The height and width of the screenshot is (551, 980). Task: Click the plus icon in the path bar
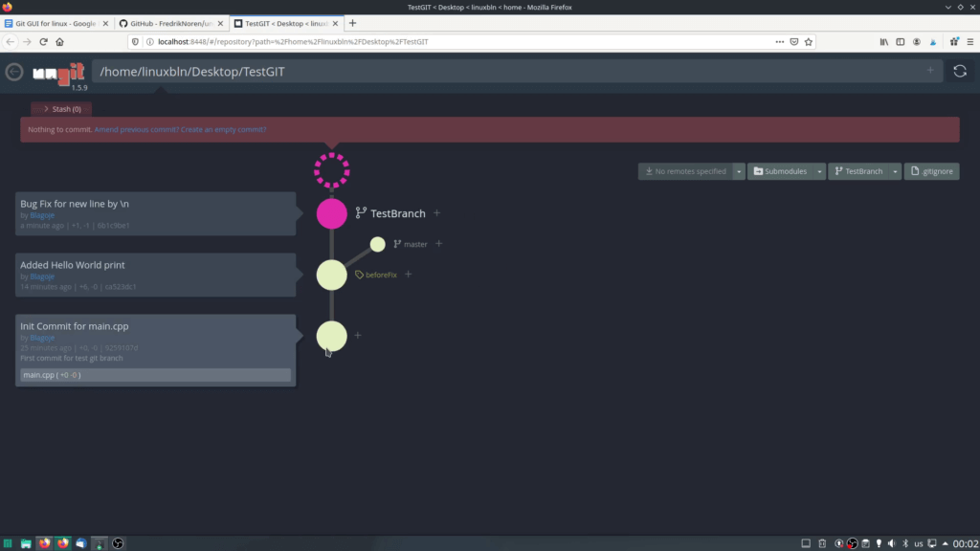pos(930,71)
